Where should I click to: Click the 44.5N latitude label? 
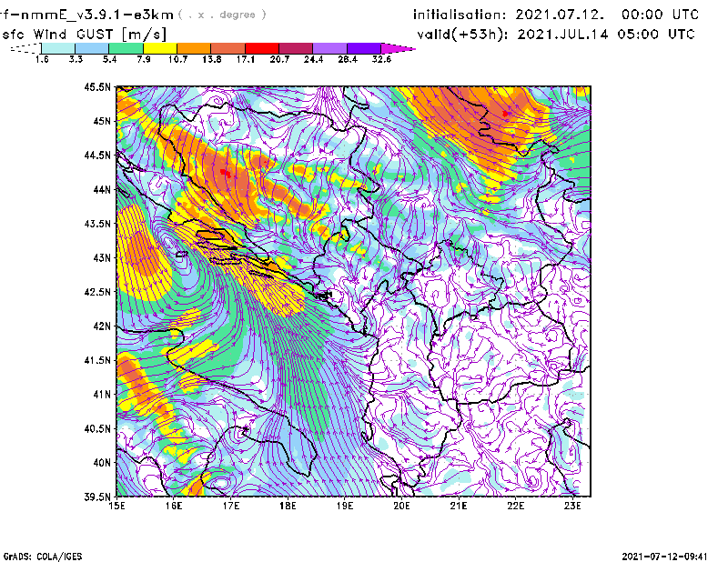click(97, 155)
